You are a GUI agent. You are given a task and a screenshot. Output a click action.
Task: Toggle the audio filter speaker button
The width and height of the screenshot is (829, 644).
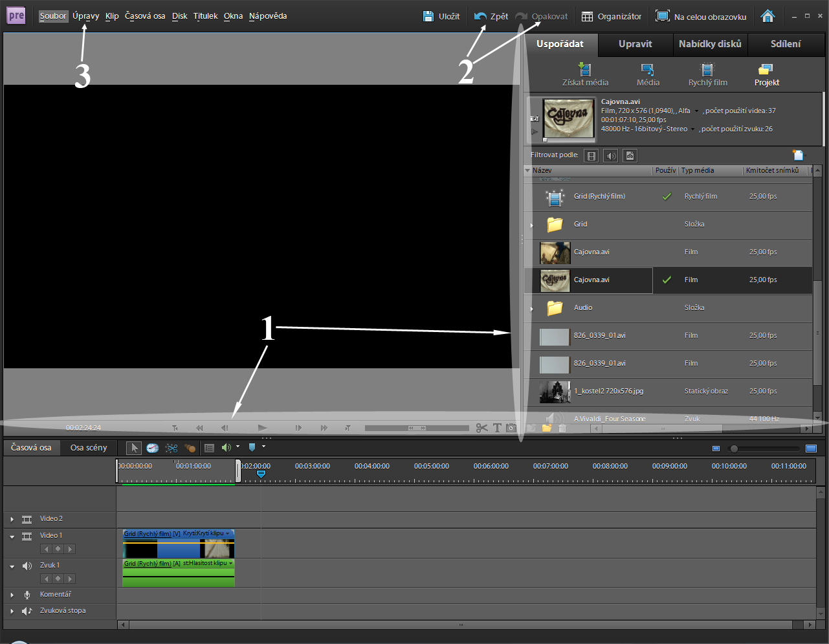[x=610, y=155]
